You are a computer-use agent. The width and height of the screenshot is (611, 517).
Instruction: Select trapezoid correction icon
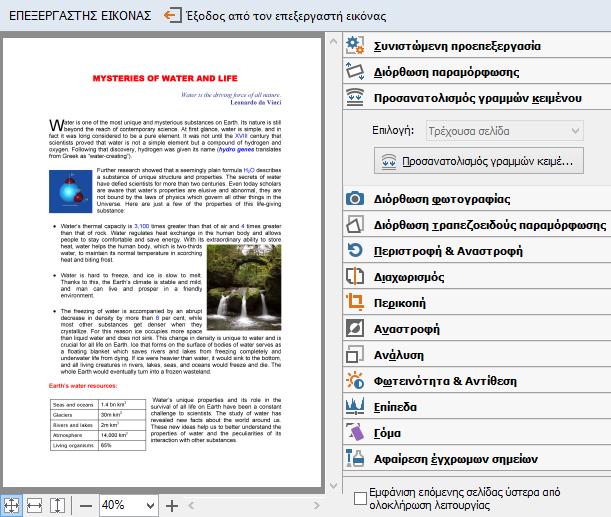(x=355, y=225)
